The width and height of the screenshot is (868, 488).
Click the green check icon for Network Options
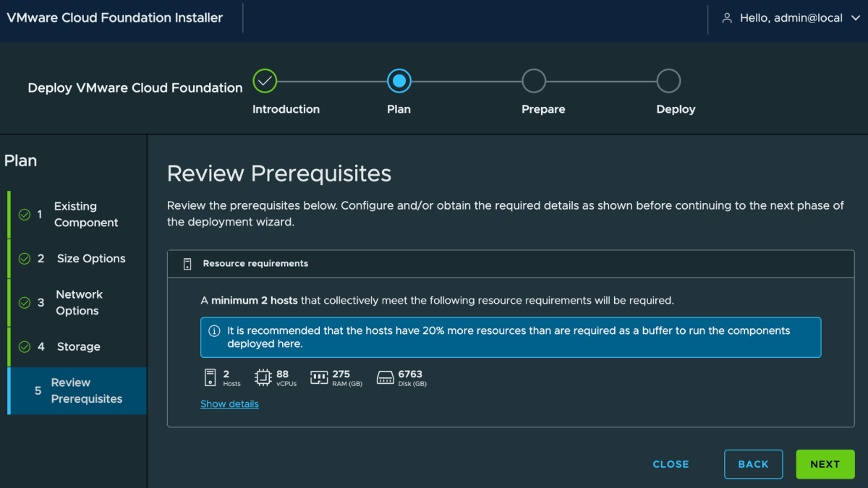(25, 303)
